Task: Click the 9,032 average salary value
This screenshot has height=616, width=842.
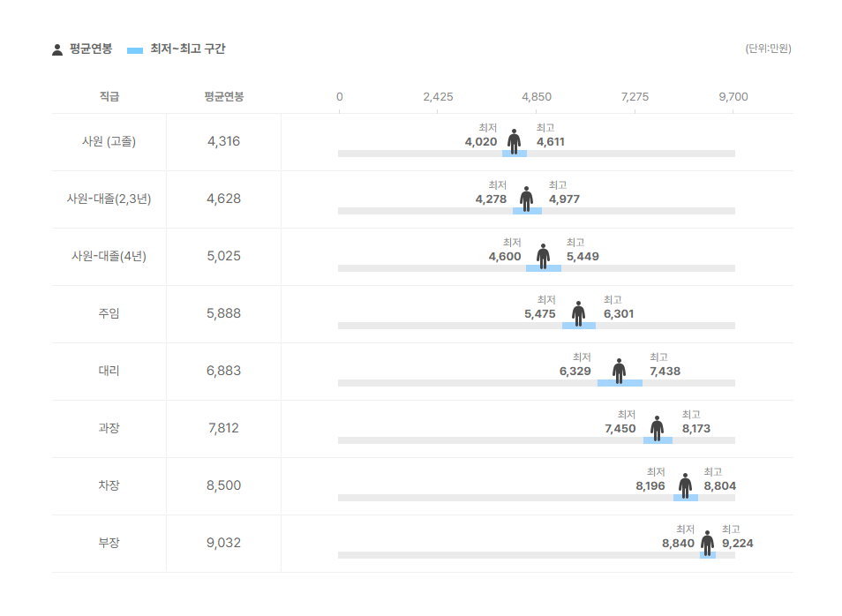Action: [223, 543]
